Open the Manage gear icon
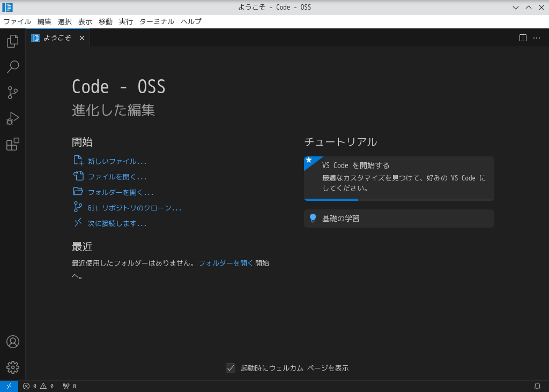The height and width of the screenshot is (392, 549). 13,367
